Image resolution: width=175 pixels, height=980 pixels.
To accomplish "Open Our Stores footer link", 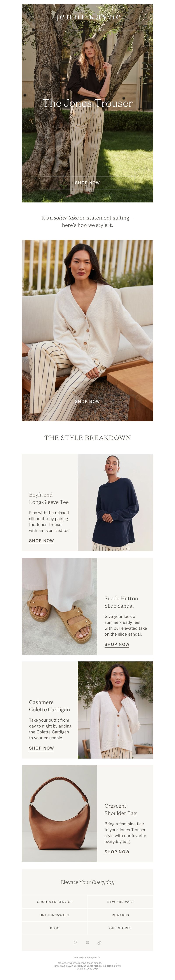I will coord(120,928).
